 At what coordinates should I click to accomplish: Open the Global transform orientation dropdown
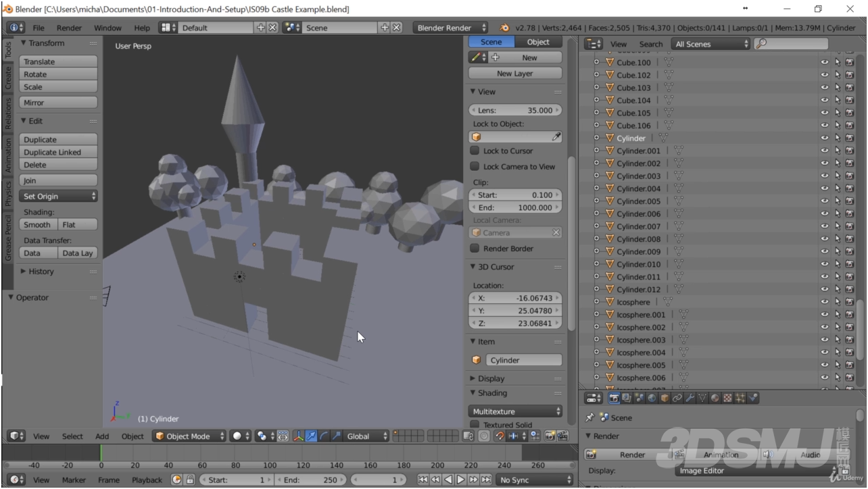pos(366,436)
